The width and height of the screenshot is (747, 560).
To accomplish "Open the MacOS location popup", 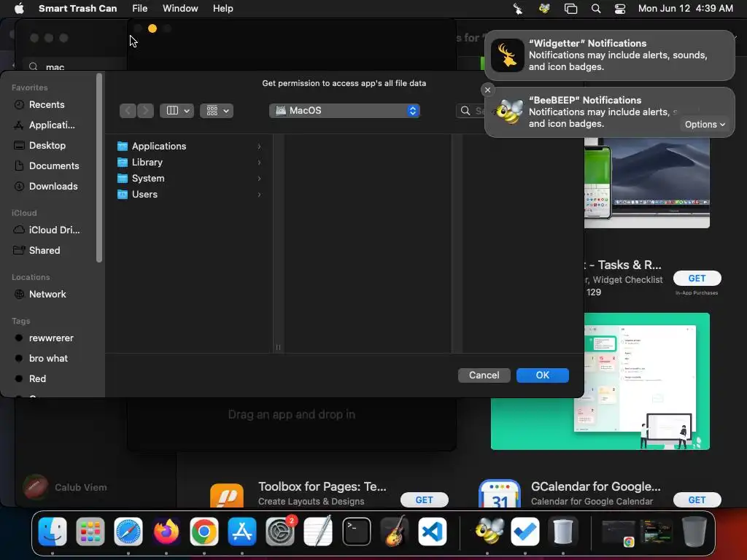I will point(344,111).
